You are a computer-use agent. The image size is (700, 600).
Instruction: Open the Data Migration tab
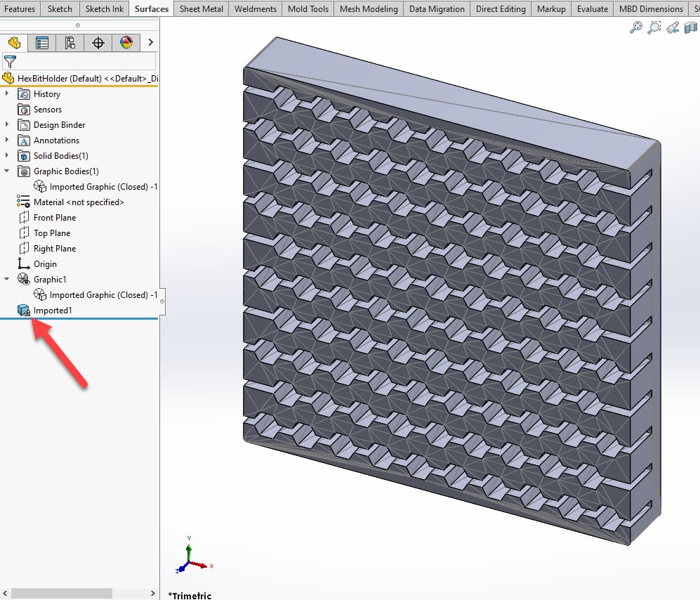click(437, 9)
